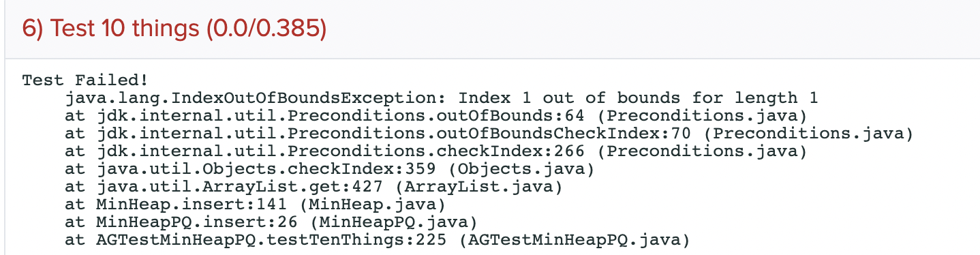Click the IndexOutOfBoundsException message line
This screenshot has height=255, width=980.
click(441, 97)
